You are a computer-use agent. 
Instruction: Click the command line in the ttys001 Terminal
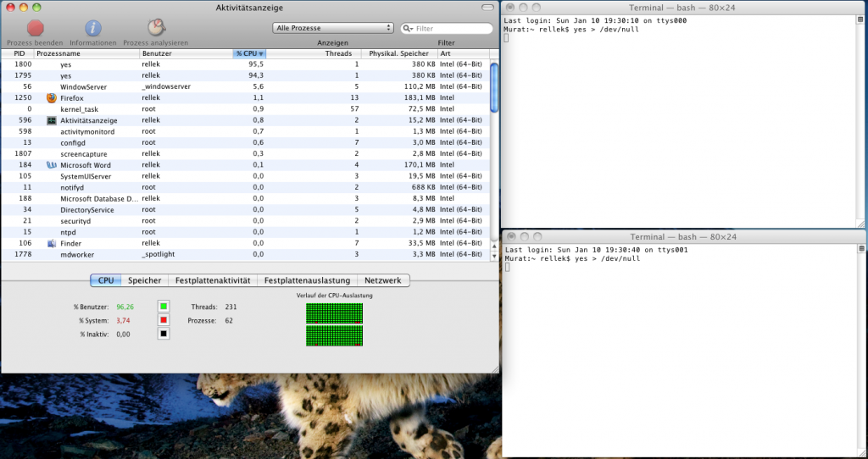pos(572,258)
